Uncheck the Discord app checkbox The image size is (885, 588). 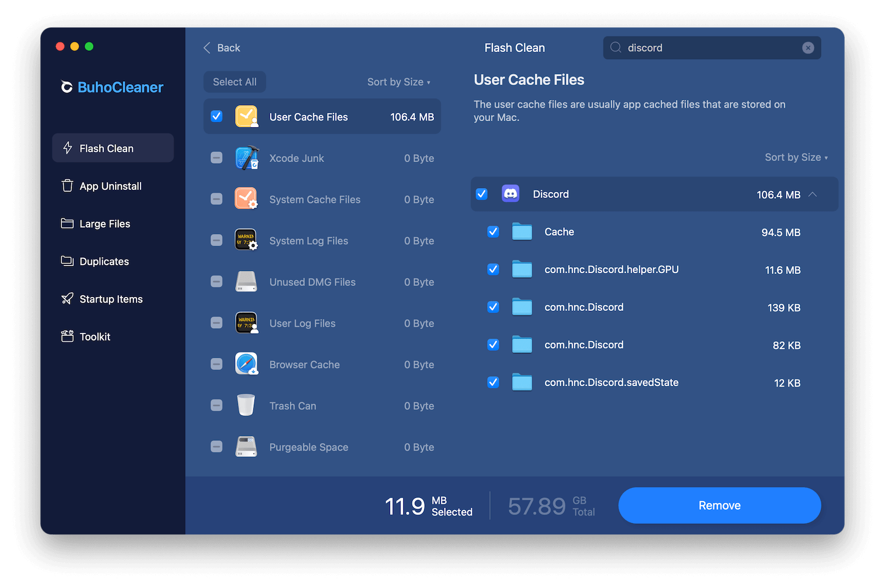482,194
